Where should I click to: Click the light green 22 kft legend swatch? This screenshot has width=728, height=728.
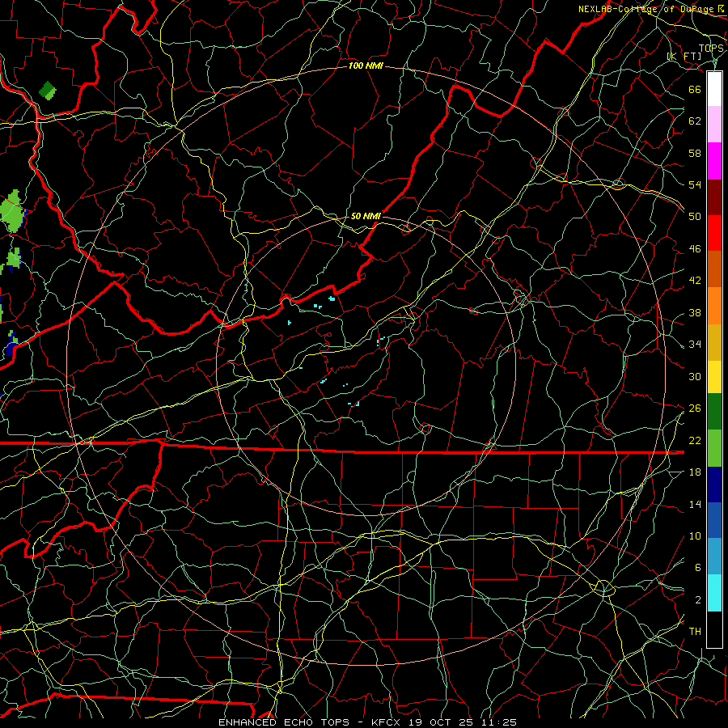[x=714, y=448]
